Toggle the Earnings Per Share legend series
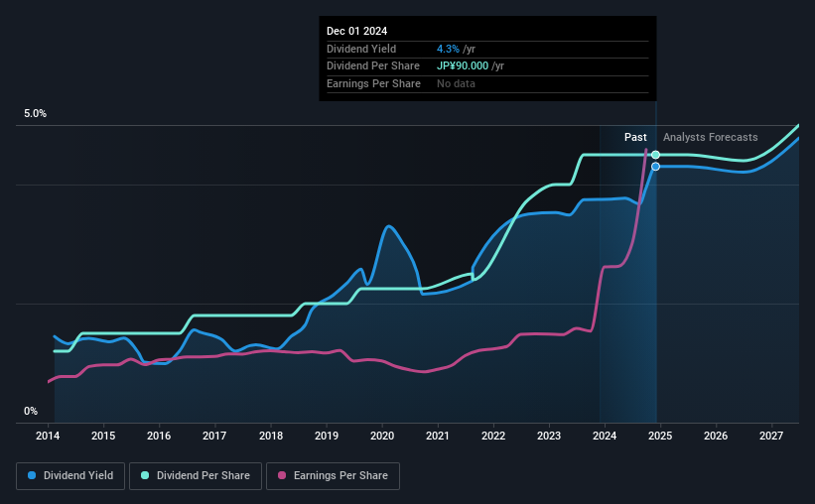The height and width of the screenshot is (504, 815). (x=333, y=476)
